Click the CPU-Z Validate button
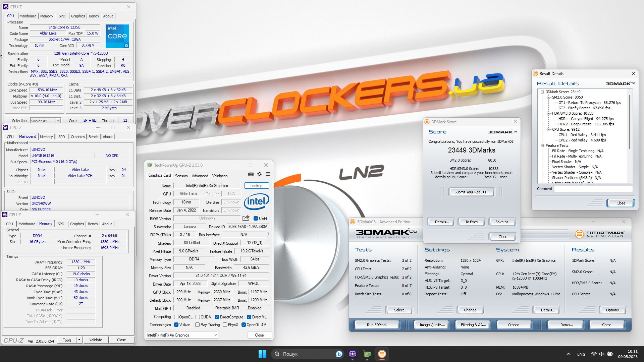The height and width of the screenshot is (362, 644). click(x=96, y=340)
